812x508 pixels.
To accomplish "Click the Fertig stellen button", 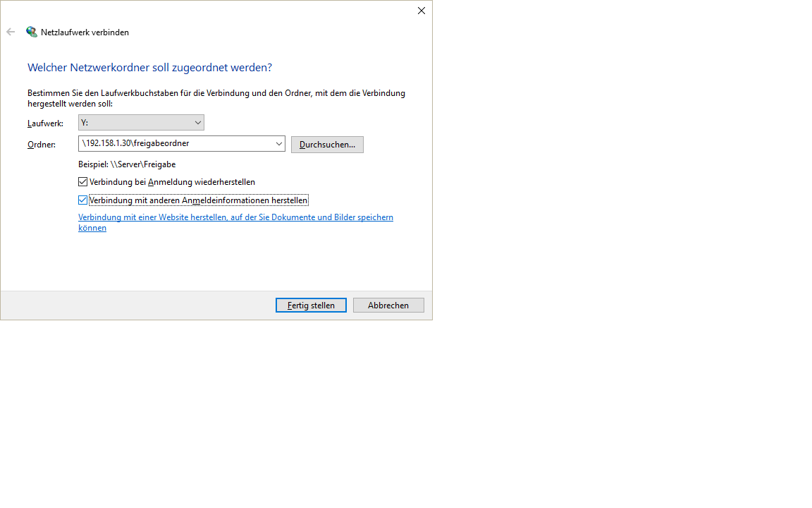I will pyautogui.click(x=311, y=306).
